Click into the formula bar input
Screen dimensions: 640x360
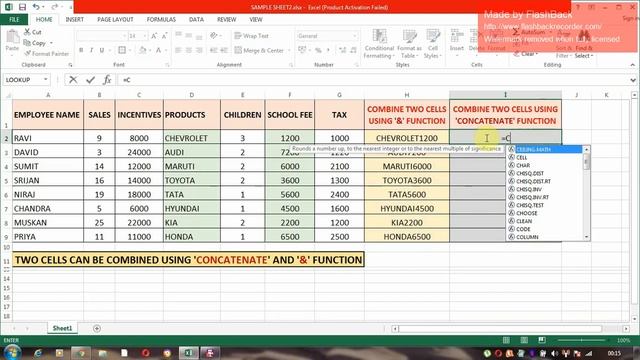(x=373, y=80)
